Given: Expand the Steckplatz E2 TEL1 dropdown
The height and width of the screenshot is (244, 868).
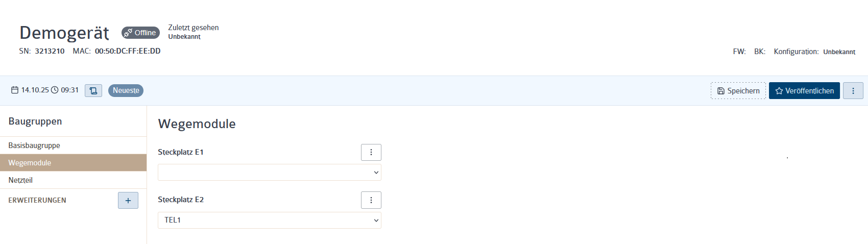Looking at the screenshot, I should coord(270,220).
